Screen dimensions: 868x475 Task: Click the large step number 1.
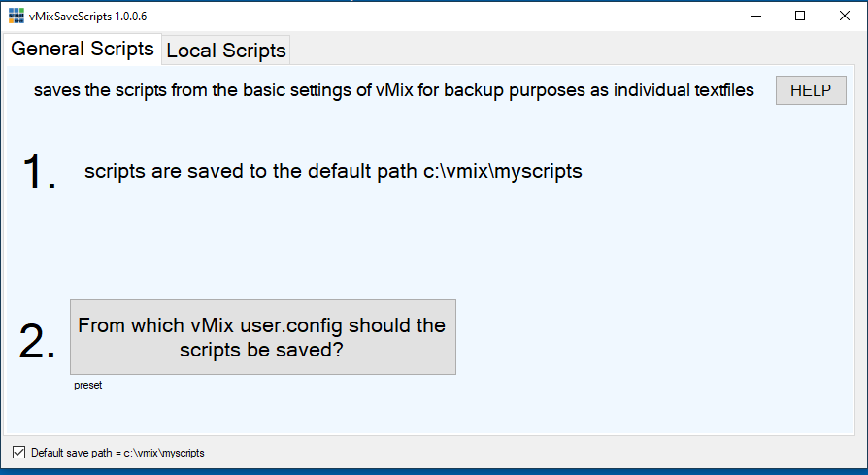tap(39, 173)
